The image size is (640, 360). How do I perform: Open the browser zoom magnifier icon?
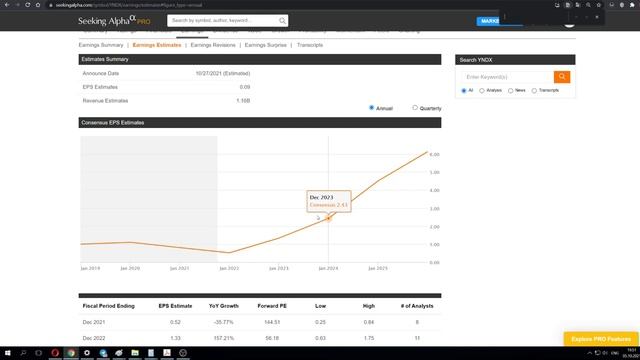coord(588,5)
